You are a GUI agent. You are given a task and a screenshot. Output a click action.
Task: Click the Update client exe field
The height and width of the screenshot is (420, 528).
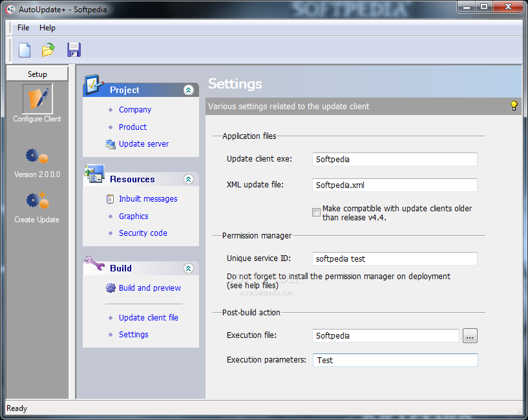click(394, 160)
